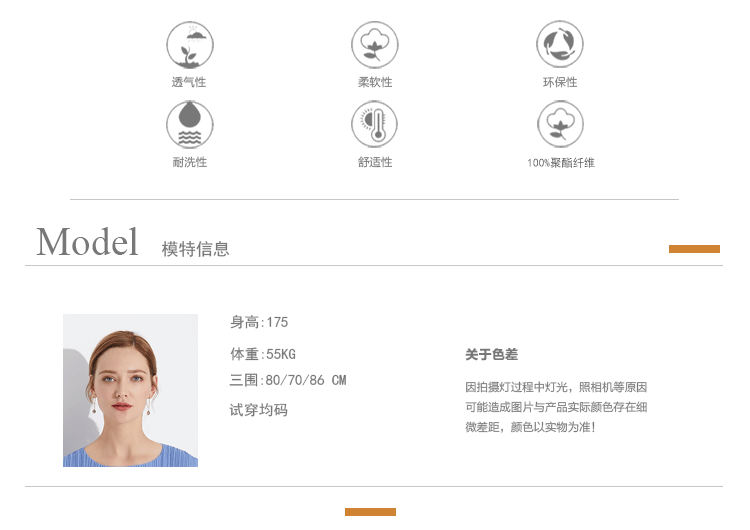Select the 透气性 label
The width and height of the screenshot is (750, 530).
click(x=189, y=82)
